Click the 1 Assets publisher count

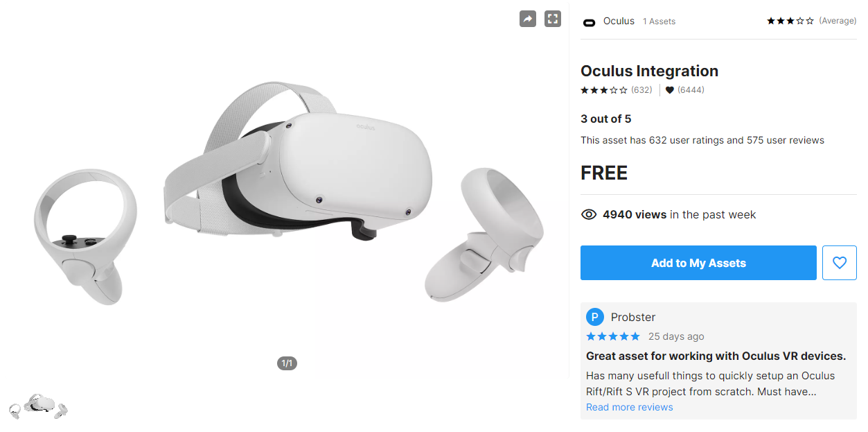(x=659, y=21)
